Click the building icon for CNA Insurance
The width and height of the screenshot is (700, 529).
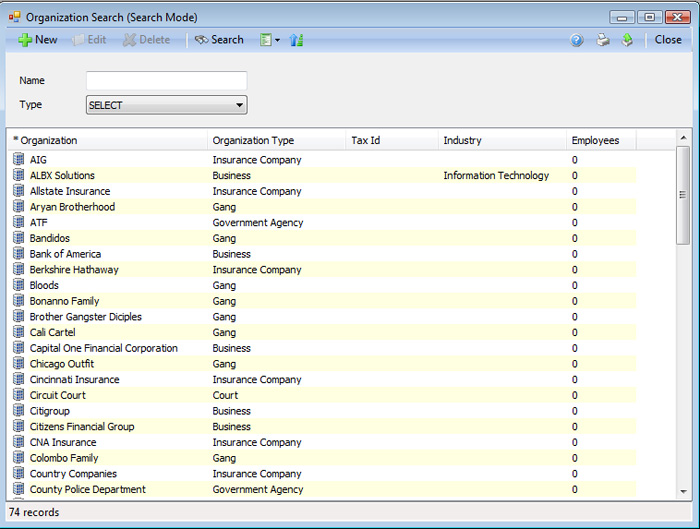coord(18,442)
